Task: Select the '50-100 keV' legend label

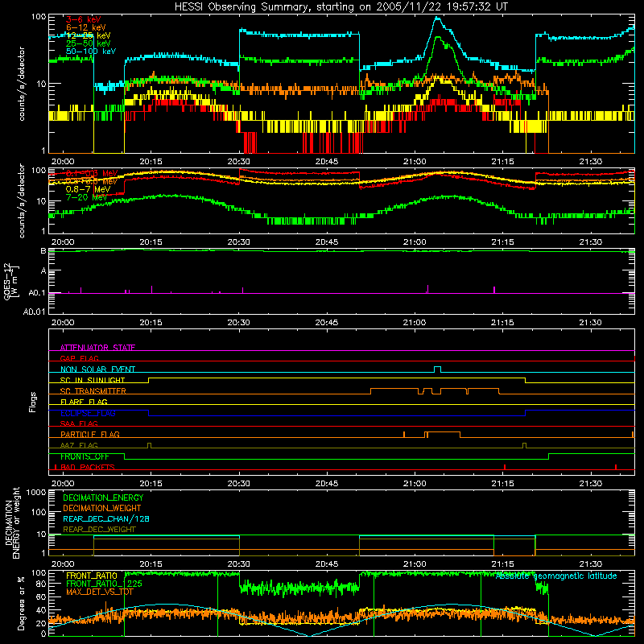Action: pos(91,52)
